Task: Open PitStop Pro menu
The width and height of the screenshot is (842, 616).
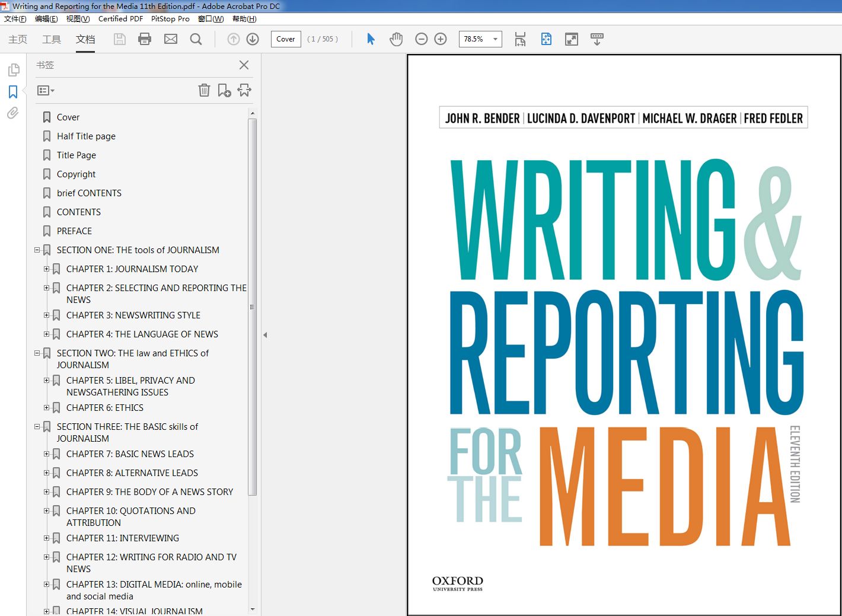Action: [x=170, y=19]
